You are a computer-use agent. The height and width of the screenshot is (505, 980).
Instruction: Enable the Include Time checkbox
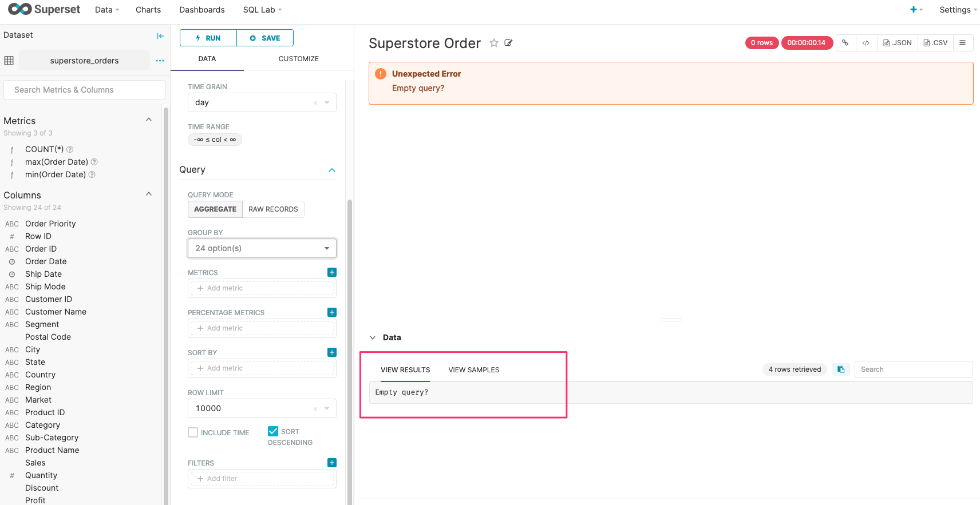click(x=193, y=432)
